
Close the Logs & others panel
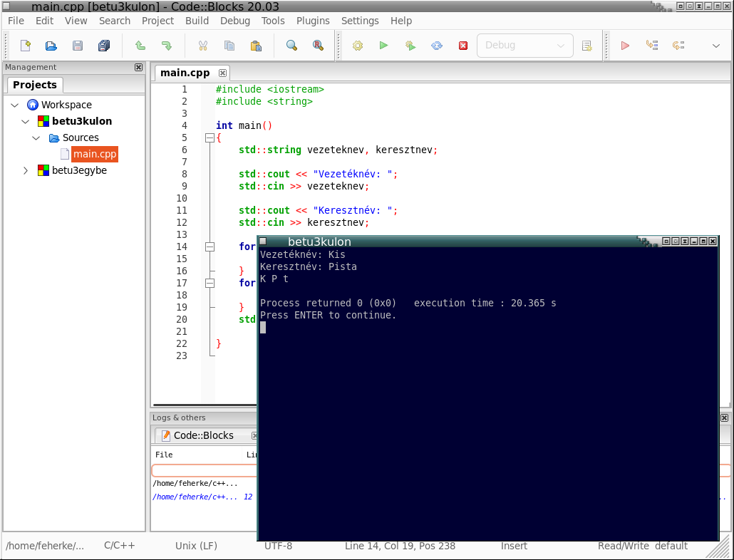click(x=724, y=418)
